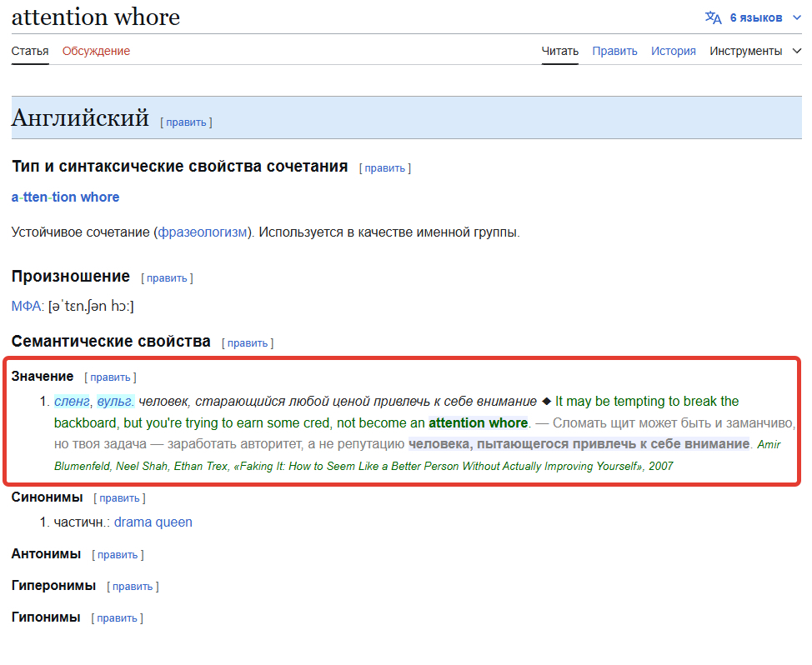Viewport: 812px width, 665px height.
Task: Open the Обсуждение discussion tab
Action: (x=96, y=51)
